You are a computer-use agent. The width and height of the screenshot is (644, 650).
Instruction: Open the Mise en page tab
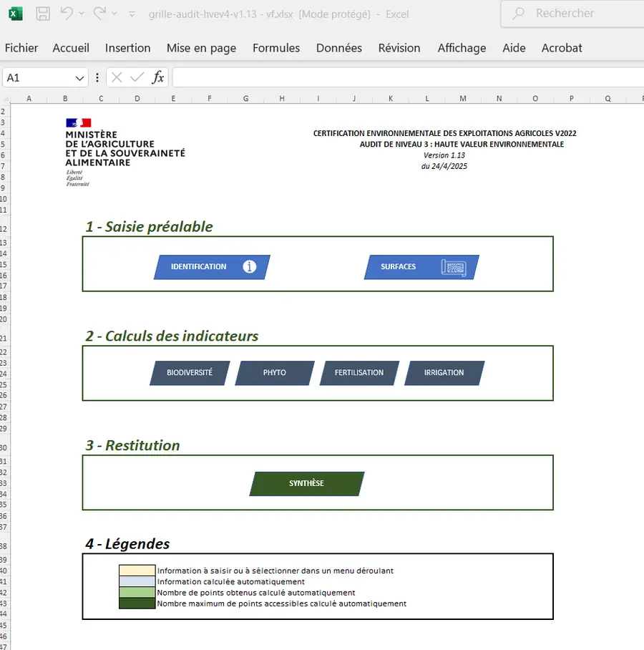coord(201,48)
